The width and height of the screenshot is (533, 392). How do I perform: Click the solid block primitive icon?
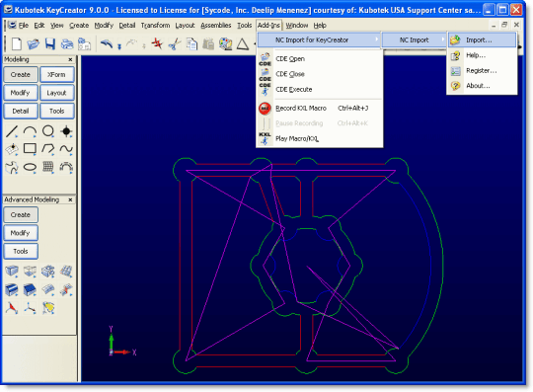pos(12,272)
